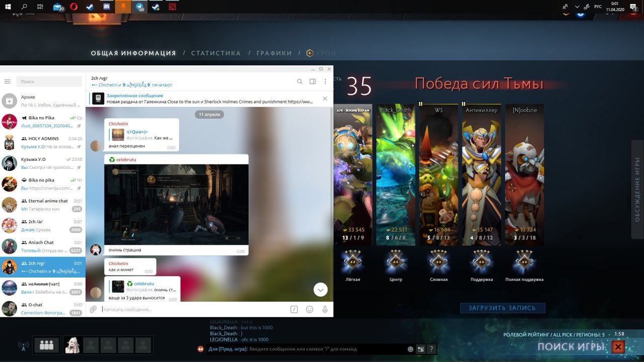Select Black_Death hero card
Viewport: 644px width, 362px height.
(x=395, y=175)
